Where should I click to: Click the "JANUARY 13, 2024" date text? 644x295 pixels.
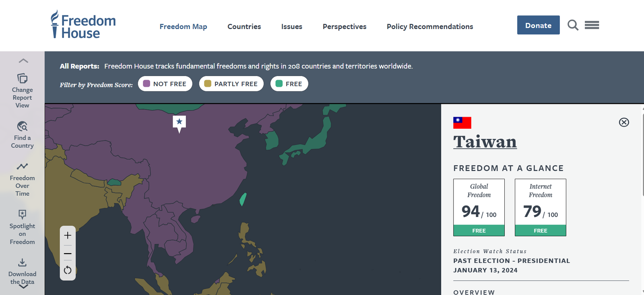485,270
